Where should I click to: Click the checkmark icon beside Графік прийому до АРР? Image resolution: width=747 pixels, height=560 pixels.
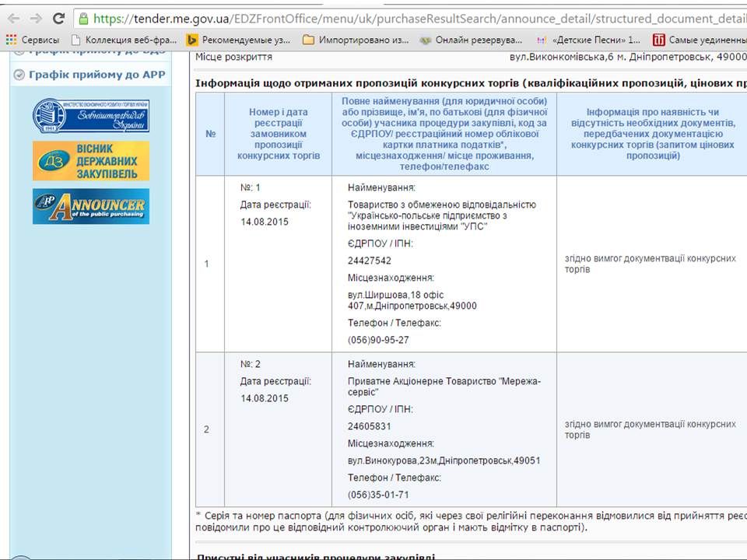pyautogui.click(x=19, y=75)
